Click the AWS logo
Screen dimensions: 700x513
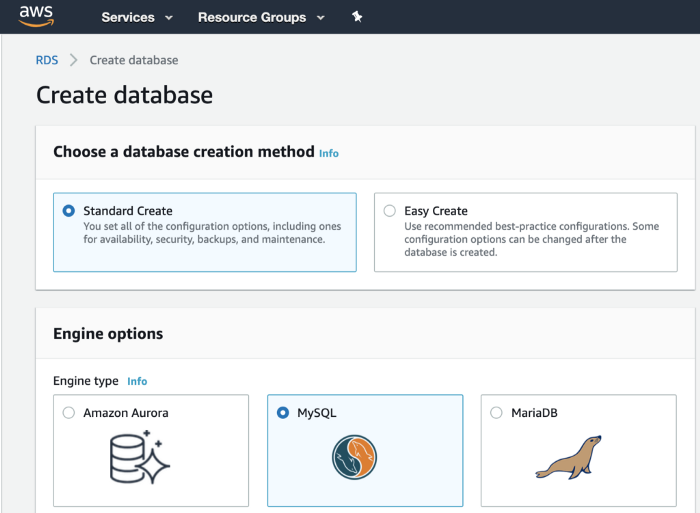(x=36, y=16)
